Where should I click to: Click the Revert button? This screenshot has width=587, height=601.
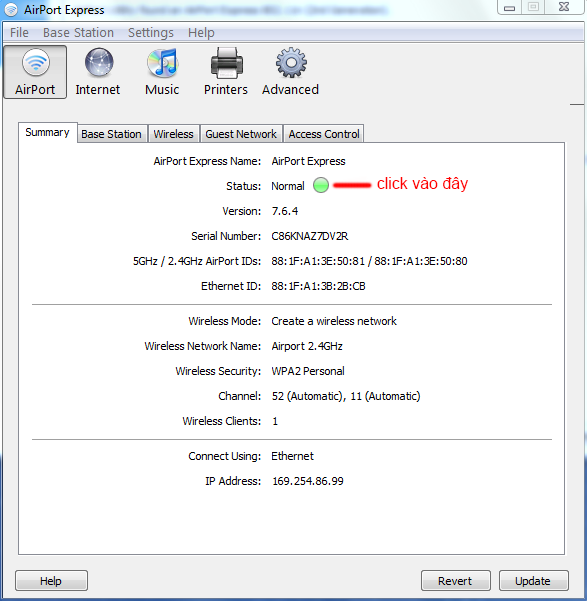pyautogui.click(x=455, y=581)
